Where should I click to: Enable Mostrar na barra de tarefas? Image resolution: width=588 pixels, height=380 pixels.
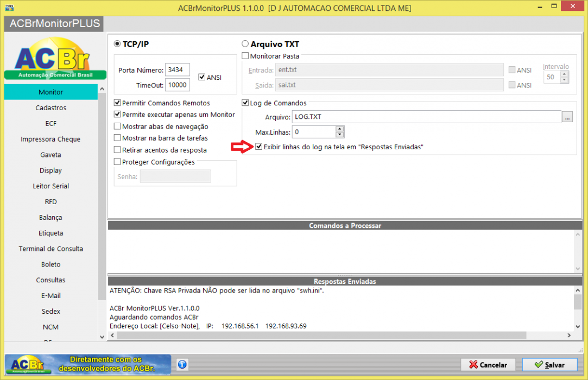pos(117,138)
